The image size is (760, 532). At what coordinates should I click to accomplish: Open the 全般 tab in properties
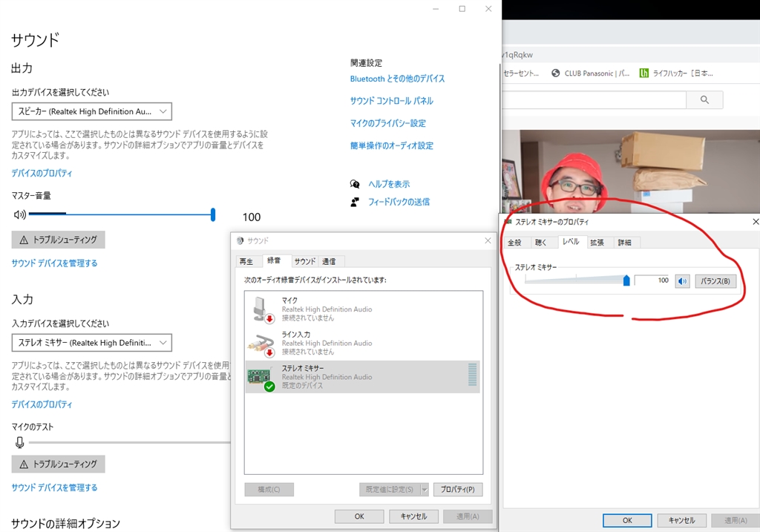pyautogui.click(x=515, y=243)
